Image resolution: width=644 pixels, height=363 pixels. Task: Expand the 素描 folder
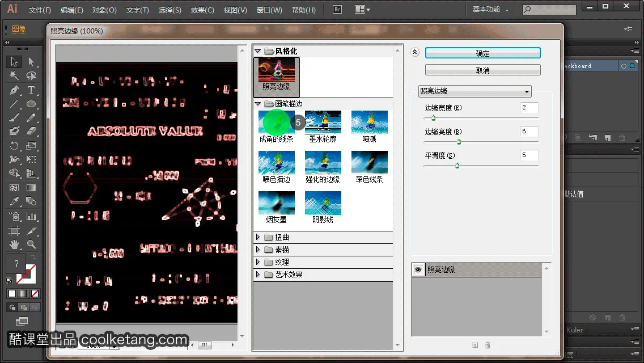(x=258, y=250)
